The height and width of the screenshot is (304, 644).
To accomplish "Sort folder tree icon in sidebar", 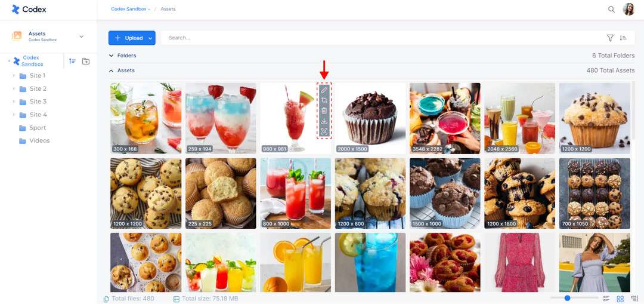I will click(73, 62).
